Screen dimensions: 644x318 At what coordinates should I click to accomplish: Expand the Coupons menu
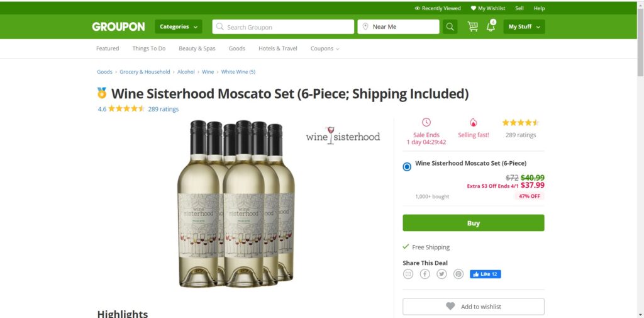pyautogui.click(x=325, y=48)
